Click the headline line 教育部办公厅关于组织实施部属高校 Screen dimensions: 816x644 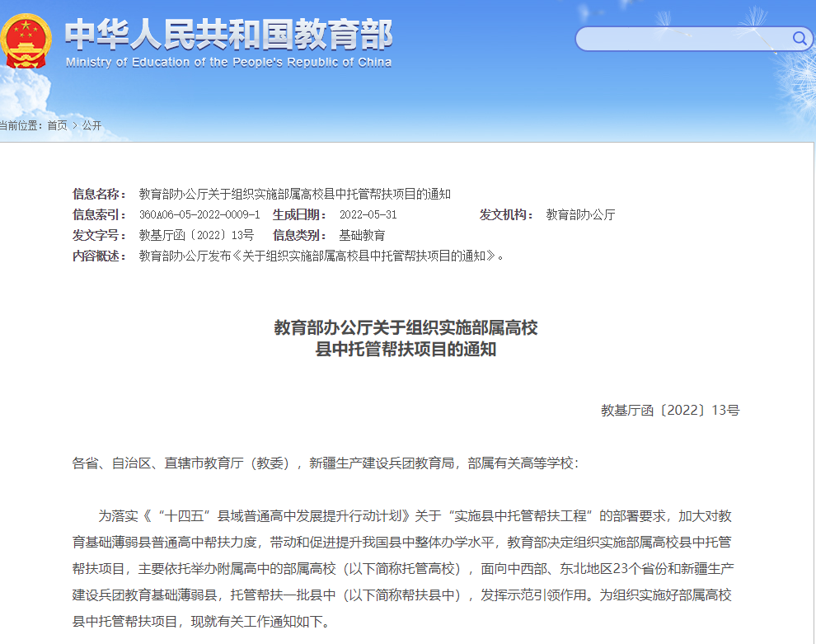click(x=406, y=327)
